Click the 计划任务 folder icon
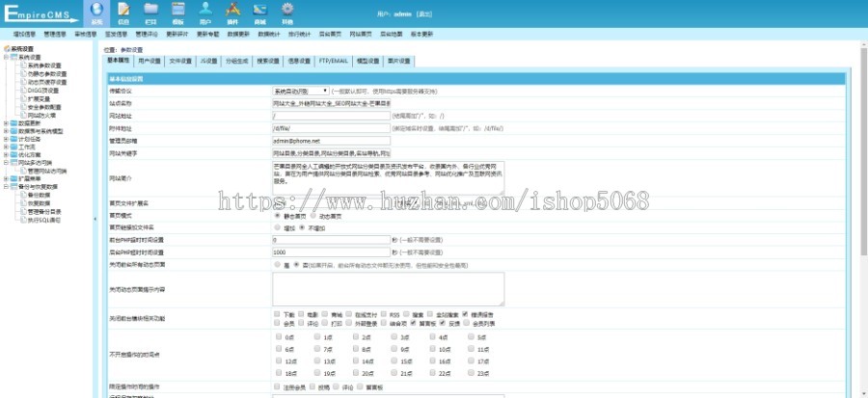This screenshot has width=868, height=398. [14, 140]
